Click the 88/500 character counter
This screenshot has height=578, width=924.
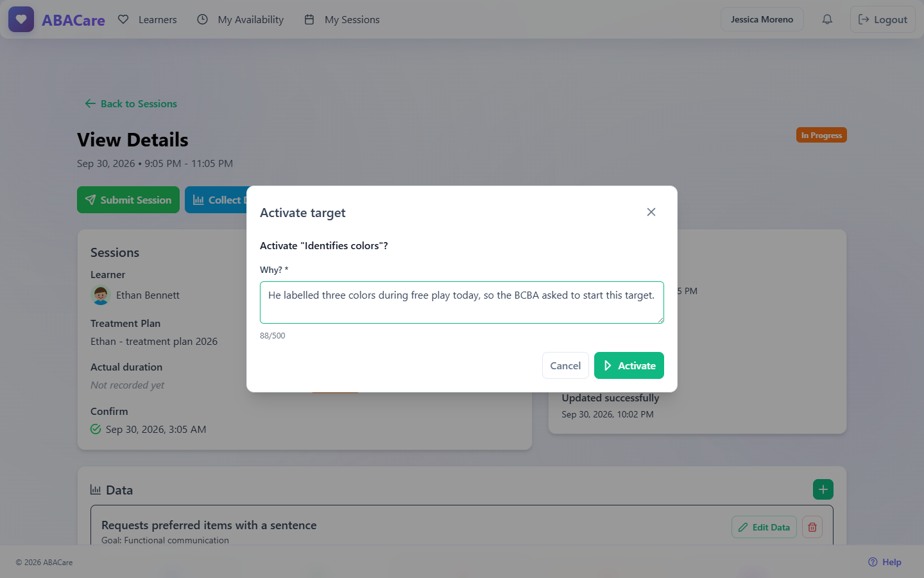[273, 336]
